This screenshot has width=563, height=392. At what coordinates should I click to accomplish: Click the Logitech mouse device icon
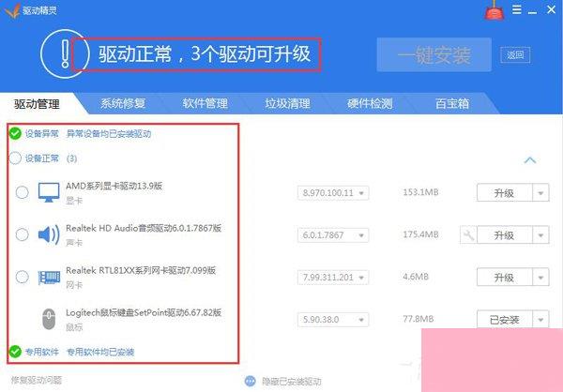click(x=49, y=319)
